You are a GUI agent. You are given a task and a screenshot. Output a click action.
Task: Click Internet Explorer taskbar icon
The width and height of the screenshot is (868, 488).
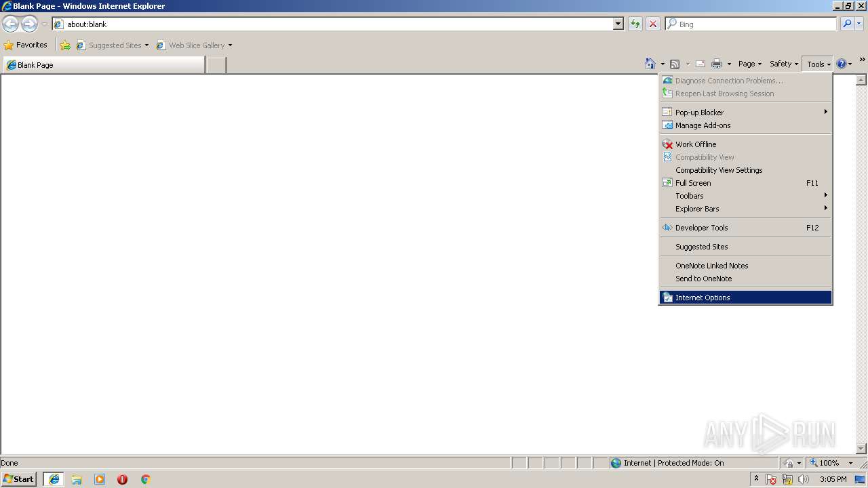click(54, 479)
